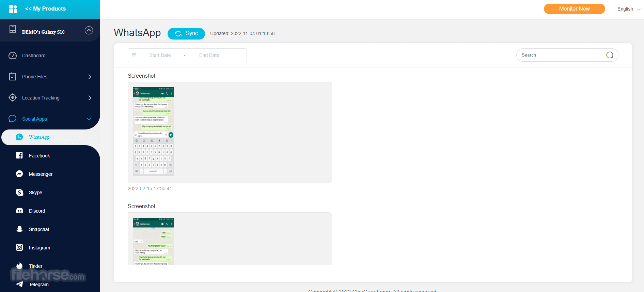
Task: Click the Tinder flame icon
Action: 19,266
